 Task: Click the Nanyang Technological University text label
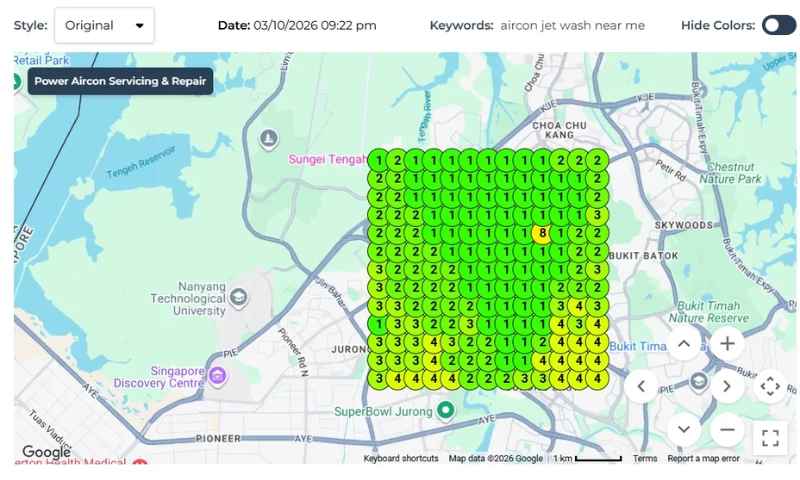(188, 298)
